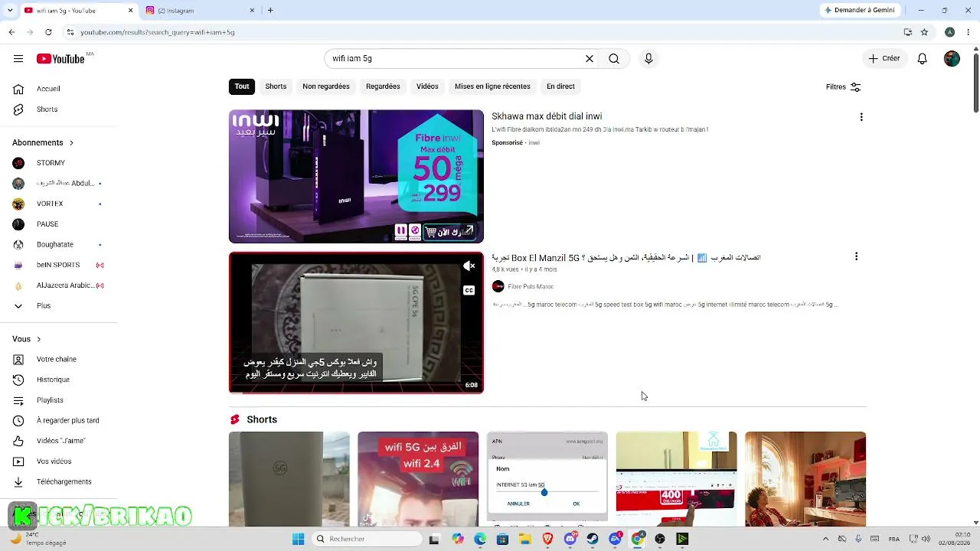Bookmark this page with the star icon

(x=924, y=32)
